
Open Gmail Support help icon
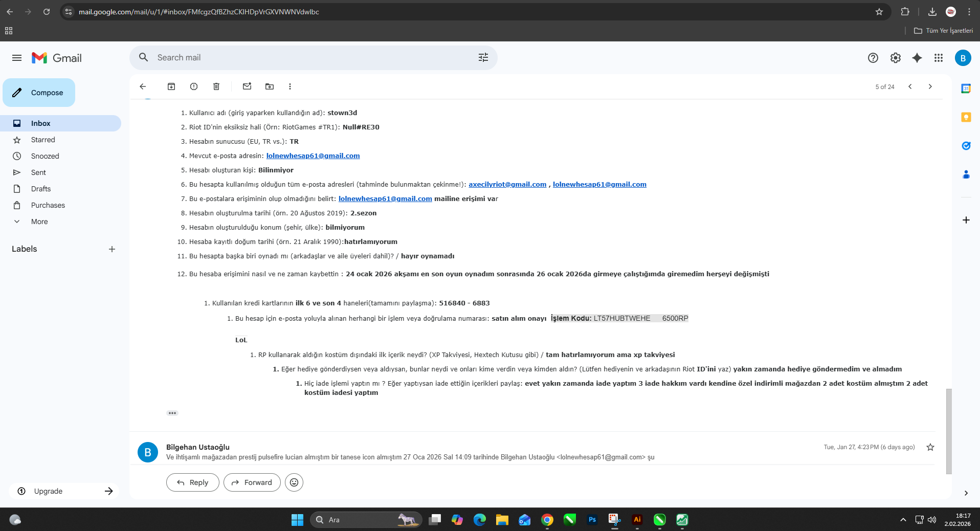click(x=873, y=58)
